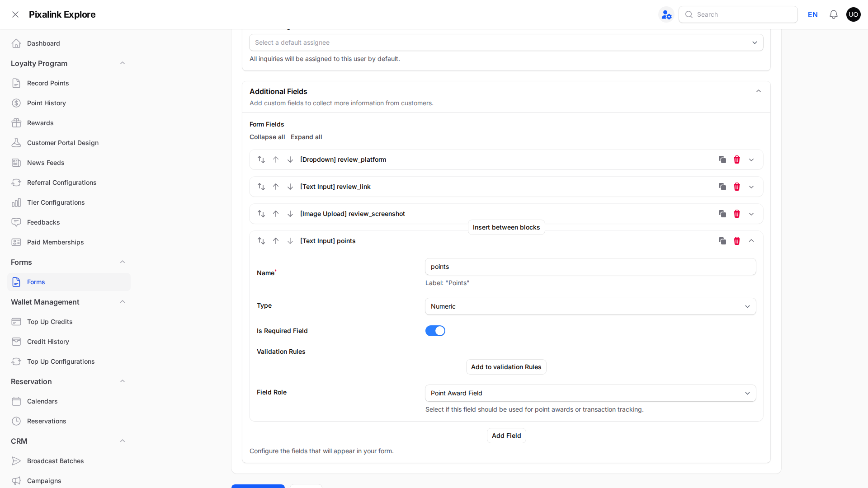Expand the review_link field block
The image size is (868, 488).
[x=751, y=187]
